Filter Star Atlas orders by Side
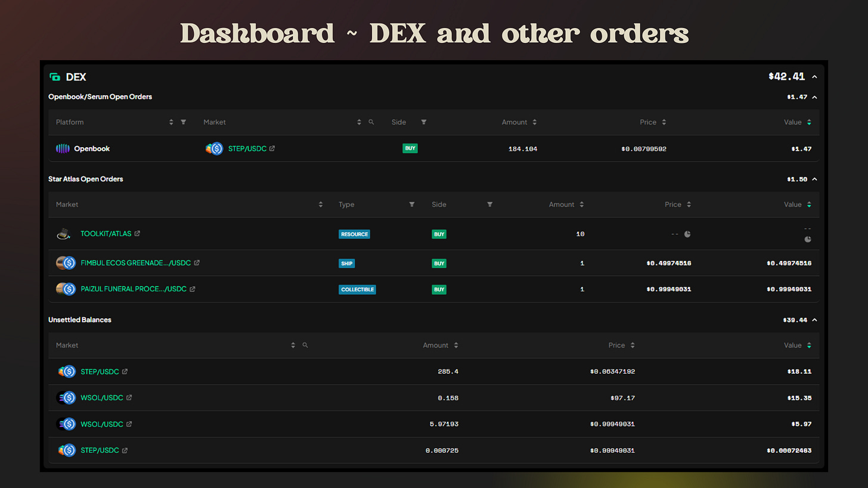 (489, 204)
